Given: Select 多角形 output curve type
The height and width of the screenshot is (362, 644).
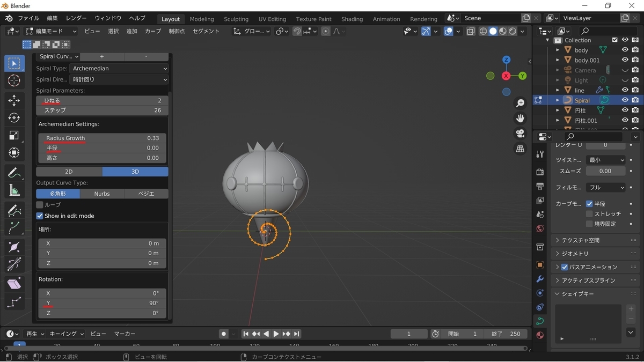Looking at the screenshot, I should pos(58,194).
